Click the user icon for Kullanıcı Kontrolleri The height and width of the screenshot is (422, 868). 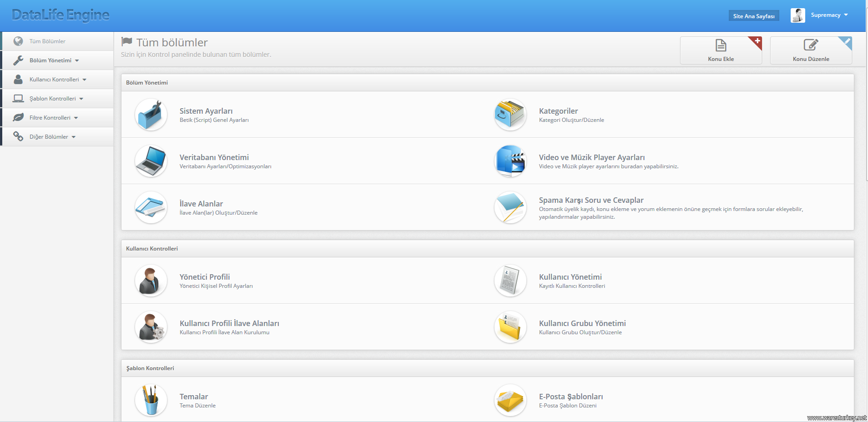[18, 80]
